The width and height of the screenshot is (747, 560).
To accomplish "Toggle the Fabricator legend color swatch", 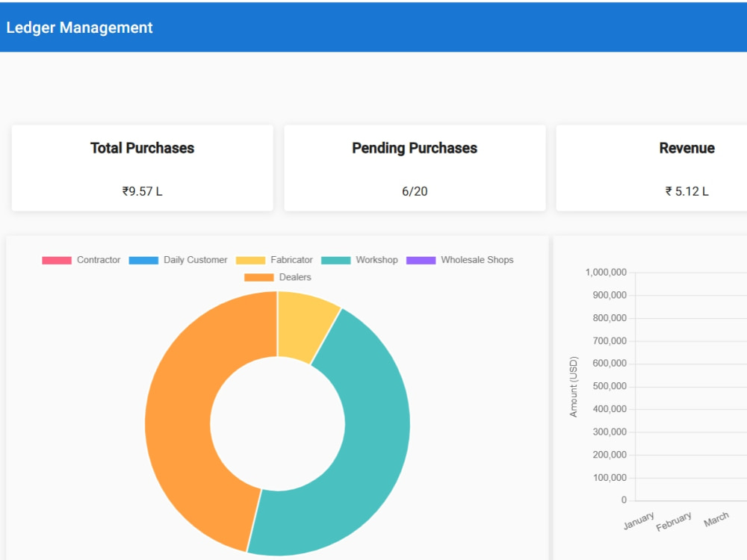I will [x=250, y=260].
